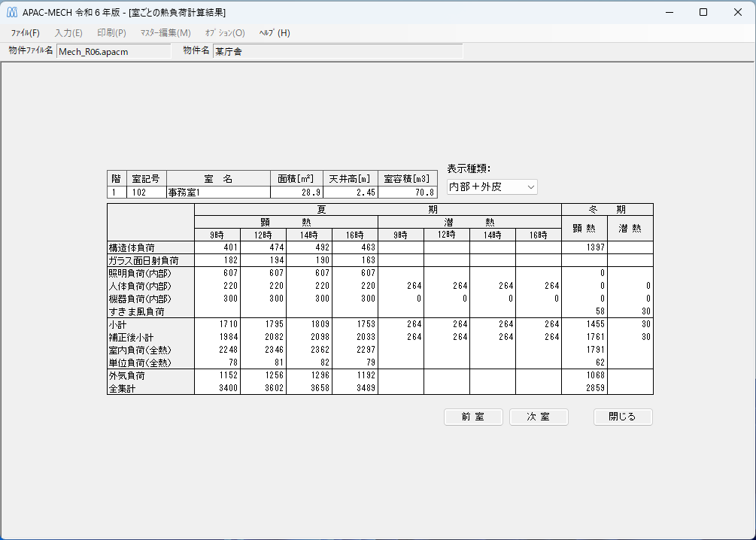
Task: Click the 冬期 column header in the table
Action: click(x=606, y=208)
